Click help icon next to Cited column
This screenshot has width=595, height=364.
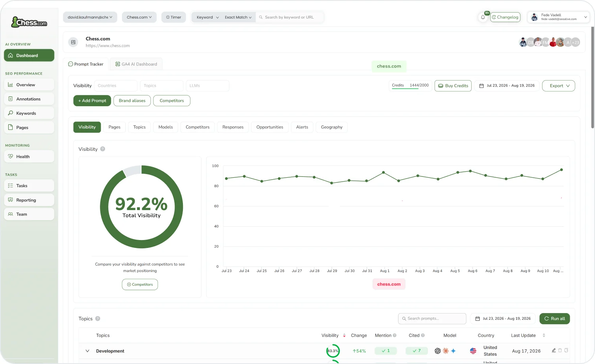point(423,336)
